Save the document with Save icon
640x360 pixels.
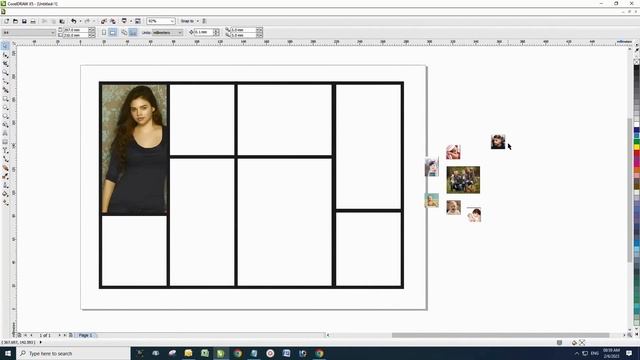[24, 21]
